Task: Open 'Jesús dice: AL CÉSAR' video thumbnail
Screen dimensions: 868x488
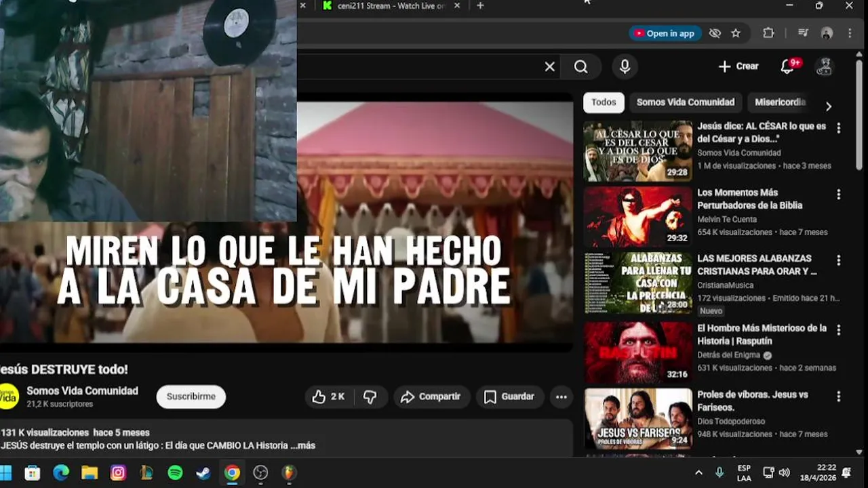Action: tap(638, 151)
